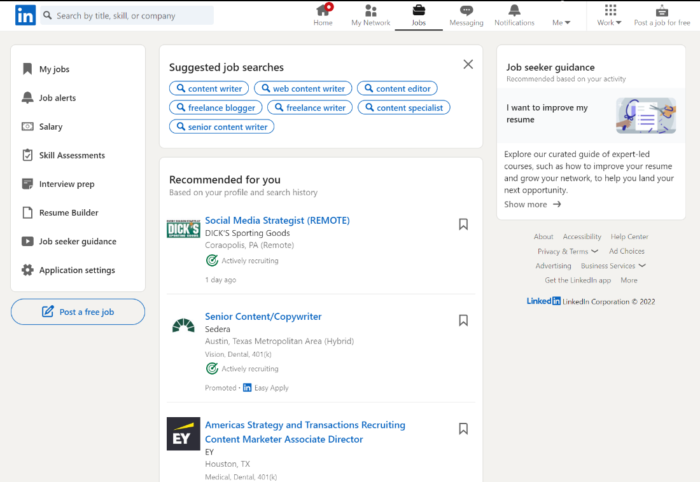Save the Senior Content/Copywriter job
This screenshot has height=482, width=700.
(463, 320)
